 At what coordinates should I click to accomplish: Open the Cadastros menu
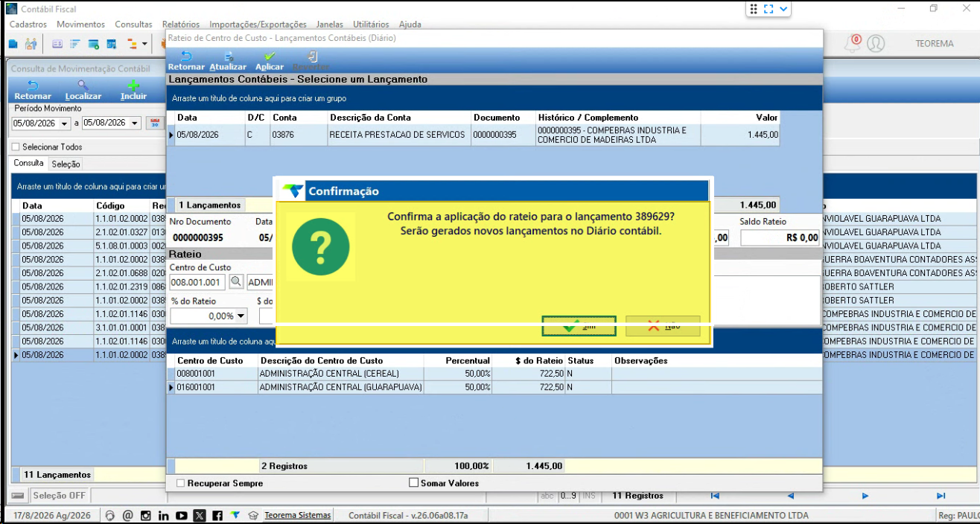tap(28, 25)
